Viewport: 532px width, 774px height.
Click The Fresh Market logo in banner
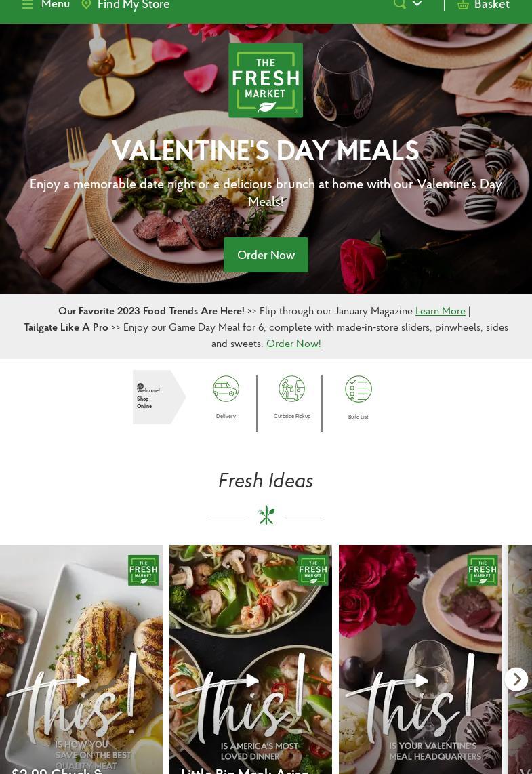[x=266, y=81]
